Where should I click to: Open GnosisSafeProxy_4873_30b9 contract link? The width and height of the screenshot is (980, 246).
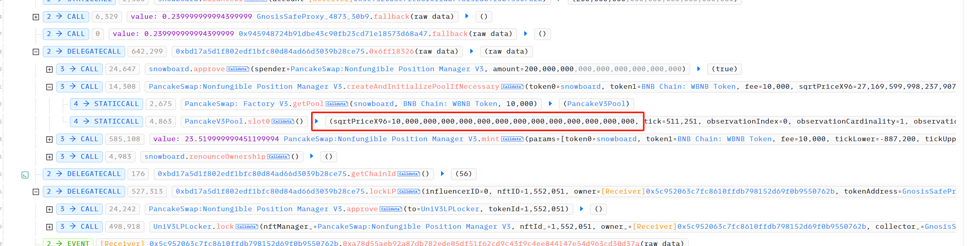[313, 17]
